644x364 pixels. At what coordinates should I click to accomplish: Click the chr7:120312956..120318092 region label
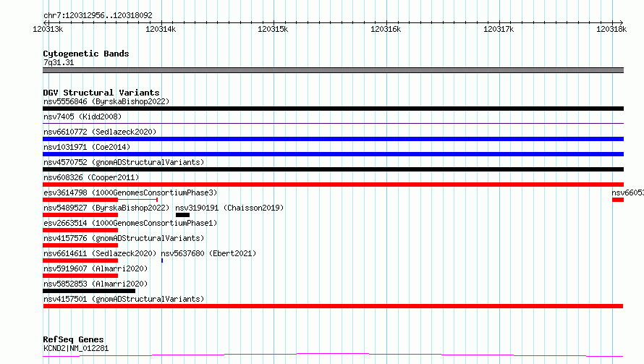pyautogui.click(x=98, y=15)
